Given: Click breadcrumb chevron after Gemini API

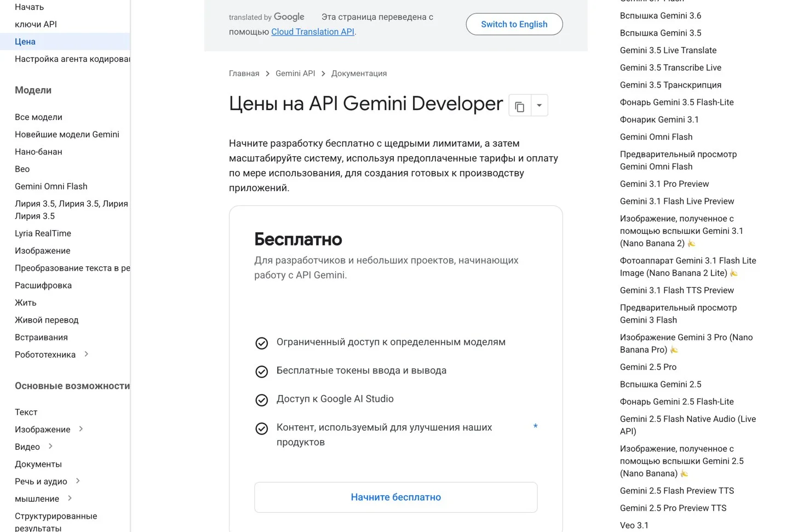Looking at the screenshot, I should pyautogui.click(x=323, y=73).
